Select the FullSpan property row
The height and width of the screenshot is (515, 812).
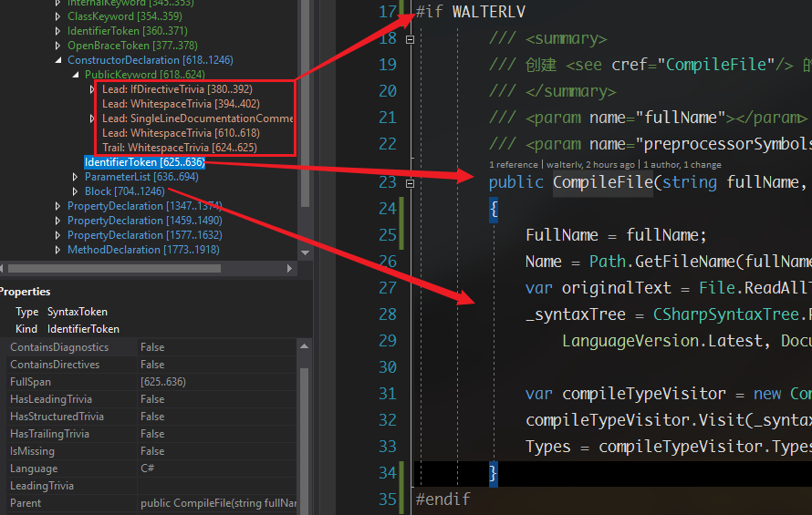coord(151,382)
